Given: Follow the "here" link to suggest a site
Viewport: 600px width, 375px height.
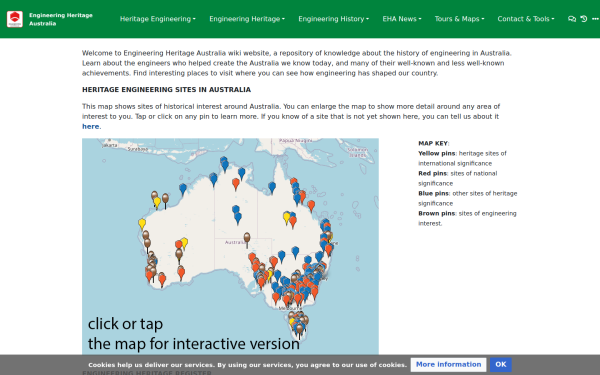Looking at the screenshot, I should pyautogui.click(x=91, y=127).
